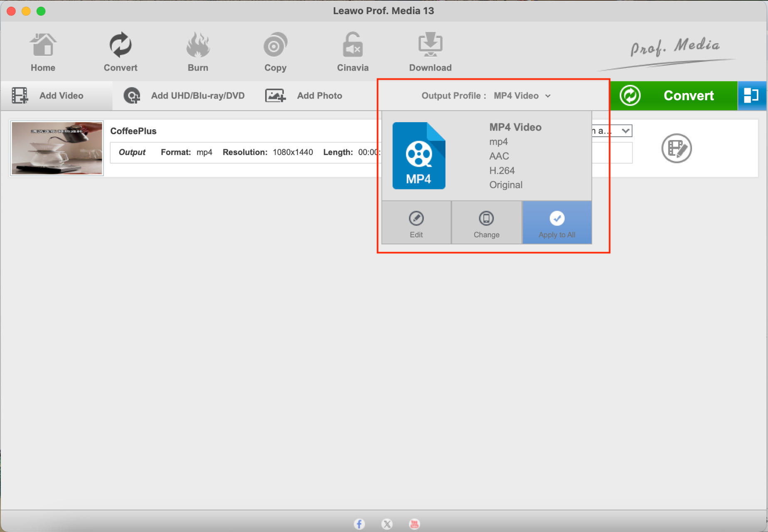Click Apply to All in profile popup

tap(557, 222)
